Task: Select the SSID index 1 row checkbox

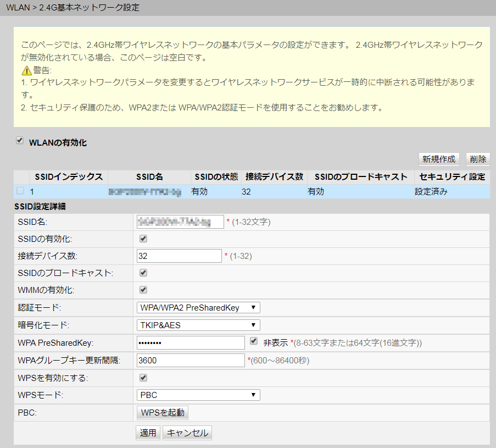Action: point(20,191)
